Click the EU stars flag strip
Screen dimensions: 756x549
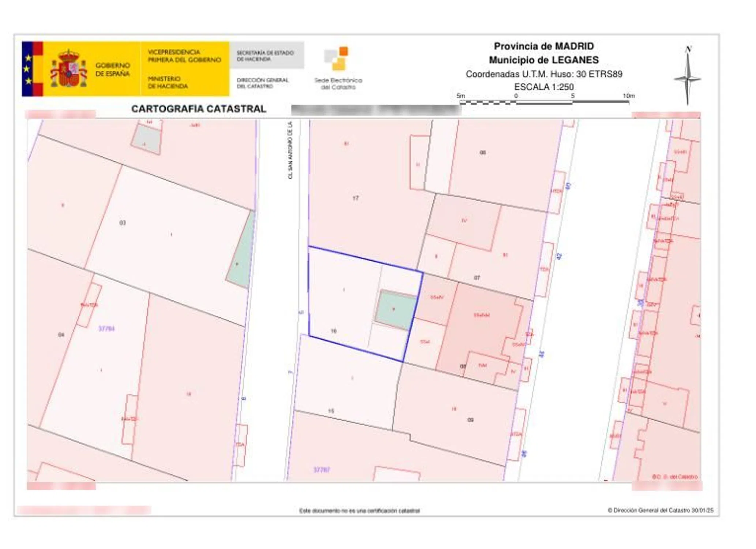pyautogui.click(x=28, y=69)
